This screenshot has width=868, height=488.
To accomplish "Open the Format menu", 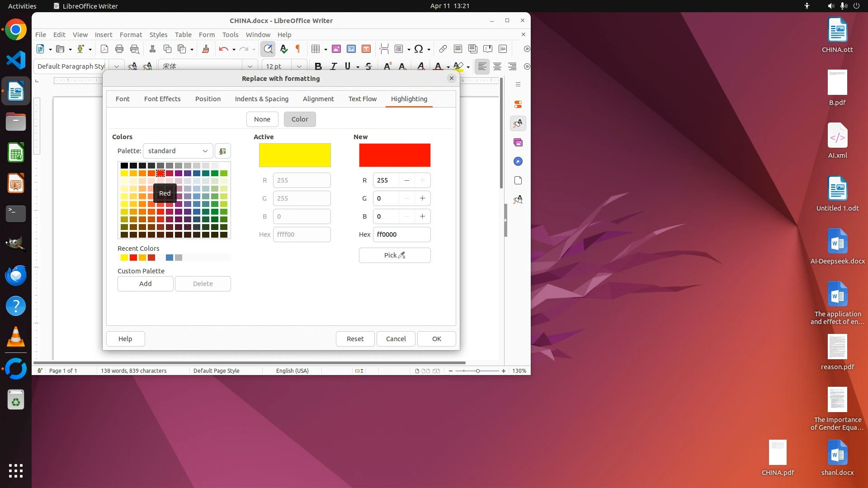I will [x=131, y=35].
